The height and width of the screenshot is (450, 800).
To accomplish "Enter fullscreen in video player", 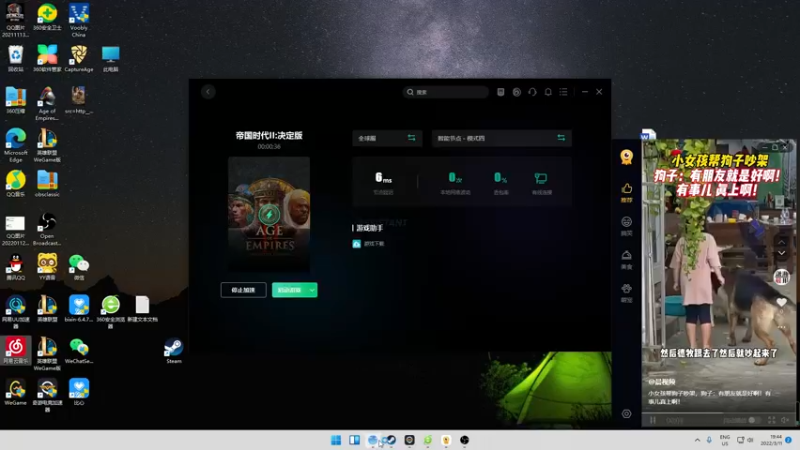I will click(771, 420).
